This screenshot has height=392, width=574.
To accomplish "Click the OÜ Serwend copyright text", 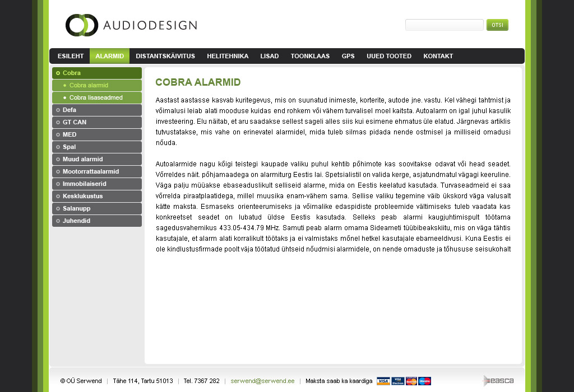I will [x=81, y=381].
